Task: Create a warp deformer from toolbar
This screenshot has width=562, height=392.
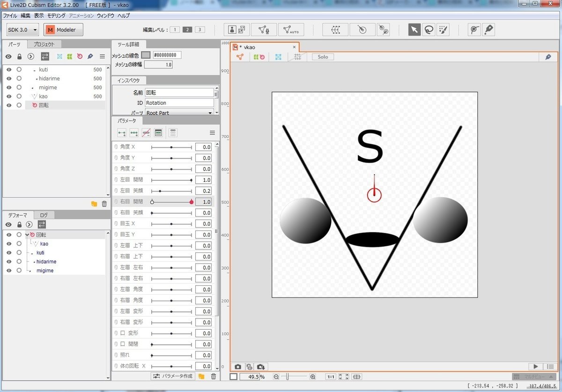Action: point(335,30)
